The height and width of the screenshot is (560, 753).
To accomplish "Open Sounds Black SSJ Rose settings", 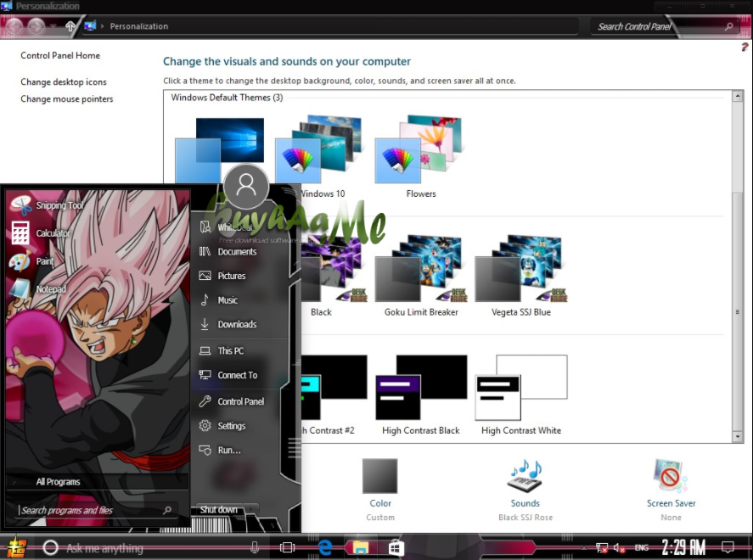I will click(525, 490).
